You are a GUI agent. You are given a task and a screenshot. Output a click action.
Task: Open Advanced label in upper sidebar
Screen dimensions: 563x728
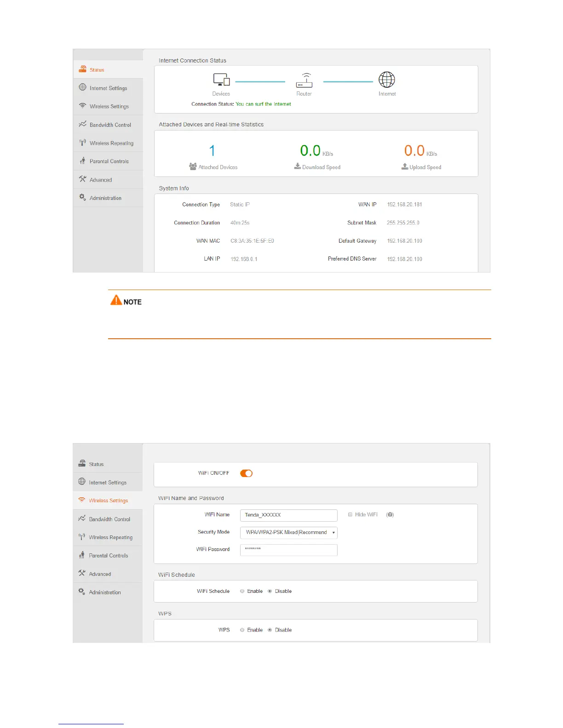(x=101, y=180)
